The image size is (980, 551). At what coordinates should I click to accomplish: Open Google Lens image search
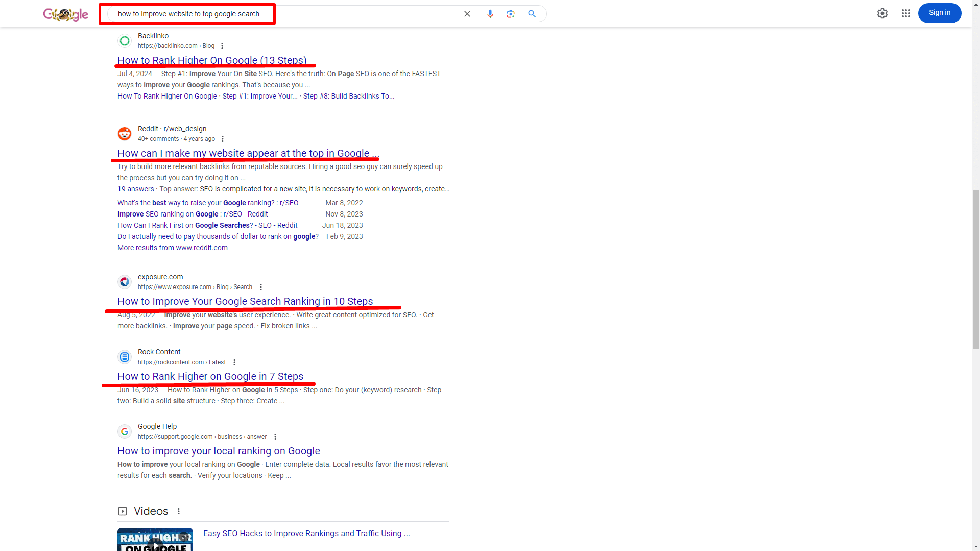[x=510, y=14]
